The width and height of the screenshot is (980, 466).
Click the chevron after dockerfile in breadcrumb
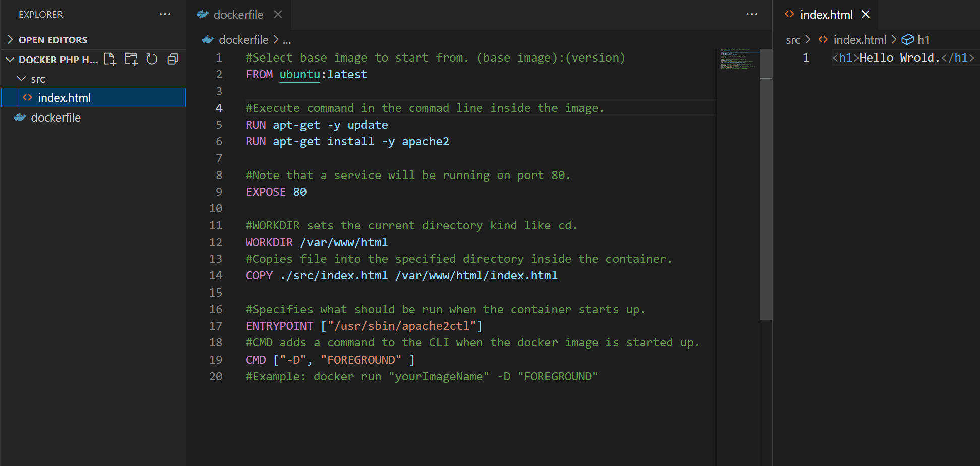(x=276, y=39)
